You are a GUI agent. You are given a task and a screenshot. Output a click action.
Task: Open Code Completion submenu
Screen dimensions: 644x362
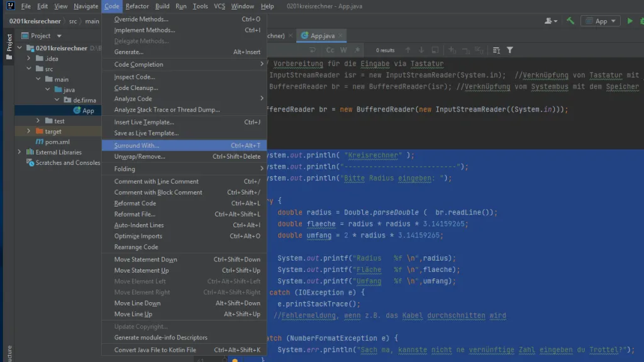[x=184, y=64]
